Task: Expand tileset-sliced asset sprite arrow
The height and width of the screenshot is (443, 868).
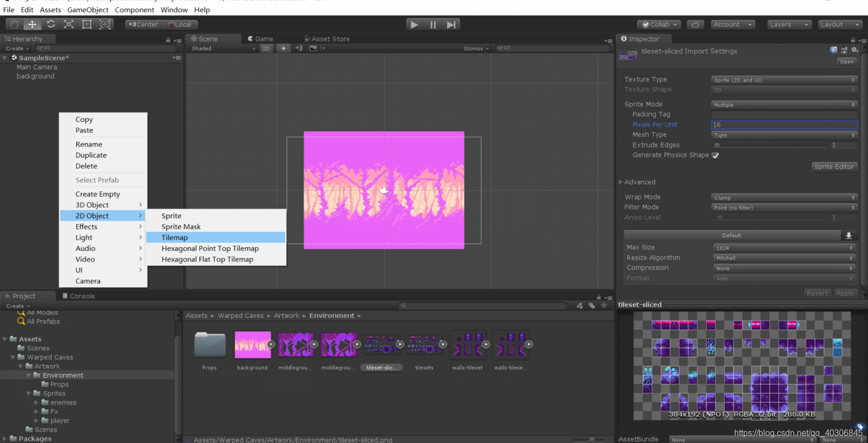Action: pyautogui.click(x=399, y=344)
